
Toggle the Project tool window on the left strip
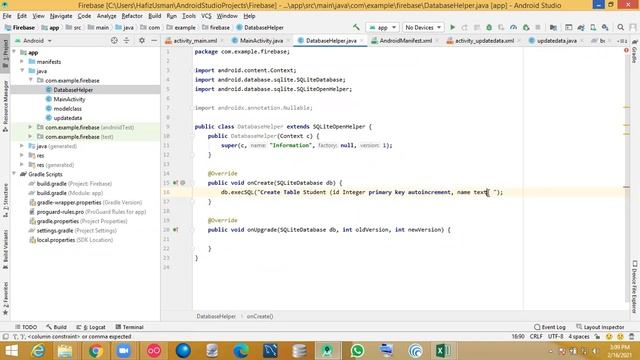click(5, 54)
